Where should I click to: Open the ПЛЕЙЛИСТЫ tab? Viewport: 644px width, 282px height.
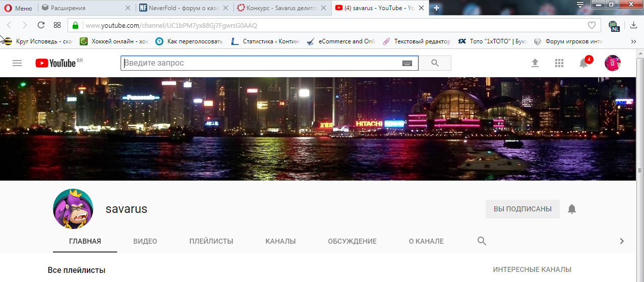point(211,241)
